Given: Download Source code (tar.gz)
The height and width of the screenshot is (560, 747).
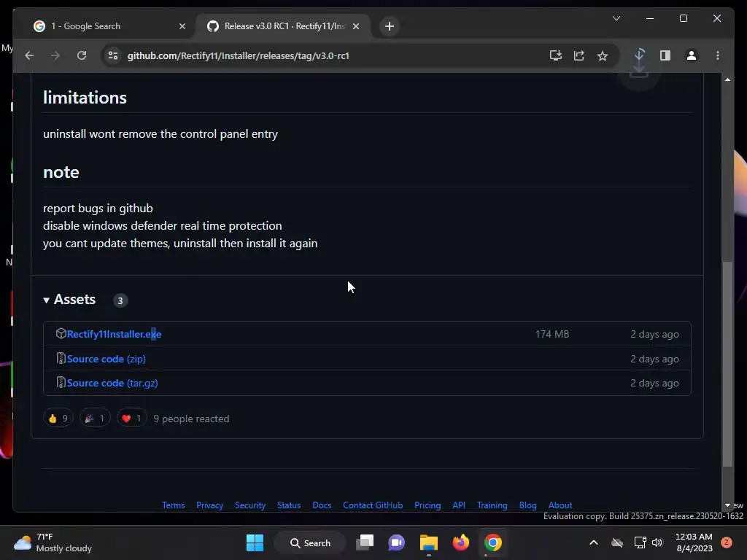Looking at the screenshot, I should [x=112, y=383].
